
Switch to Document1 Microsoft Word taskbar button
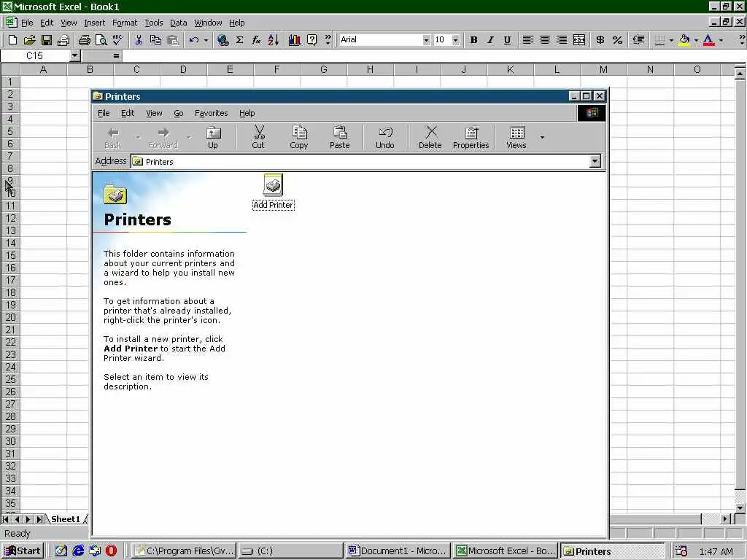coord(398,551)
